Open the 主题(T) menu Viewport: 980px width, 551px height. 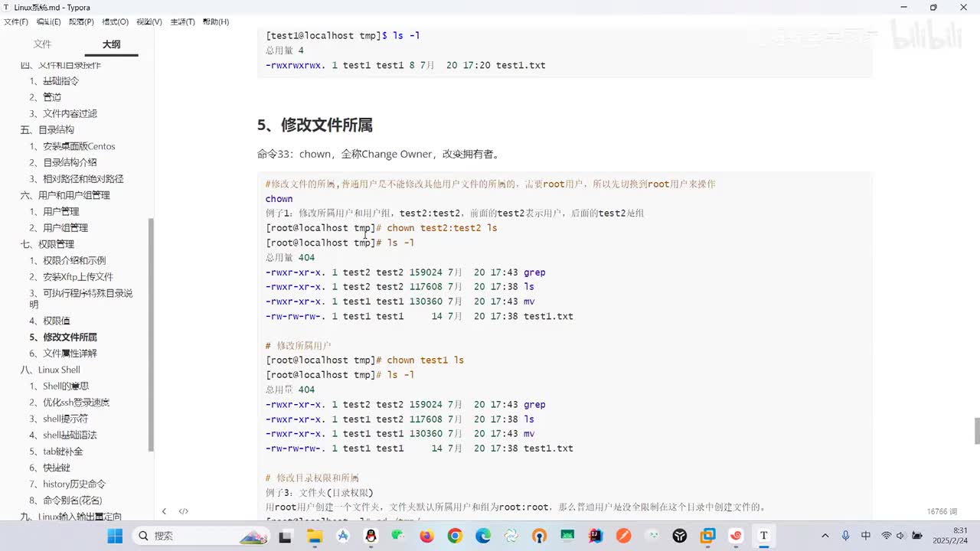point(182,21)
